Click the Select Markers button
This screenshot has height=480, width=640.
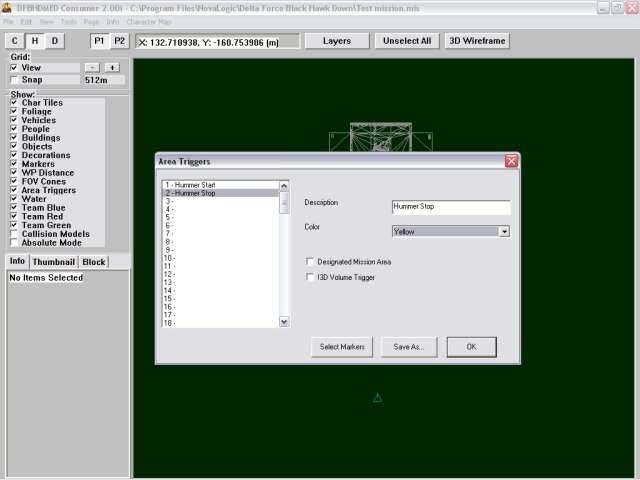click(342, 347)
